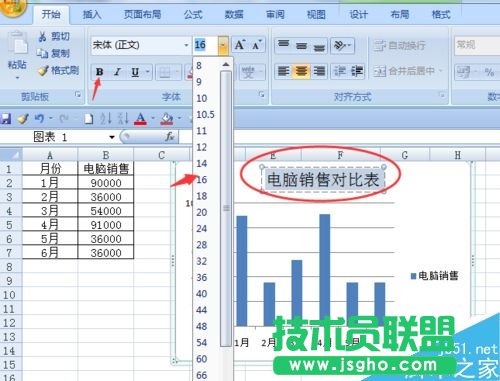Image resolution: width=500 pixels, height=381 pixels.
Task: Click the fill color bucket icon
Action: tap(167, 119)
